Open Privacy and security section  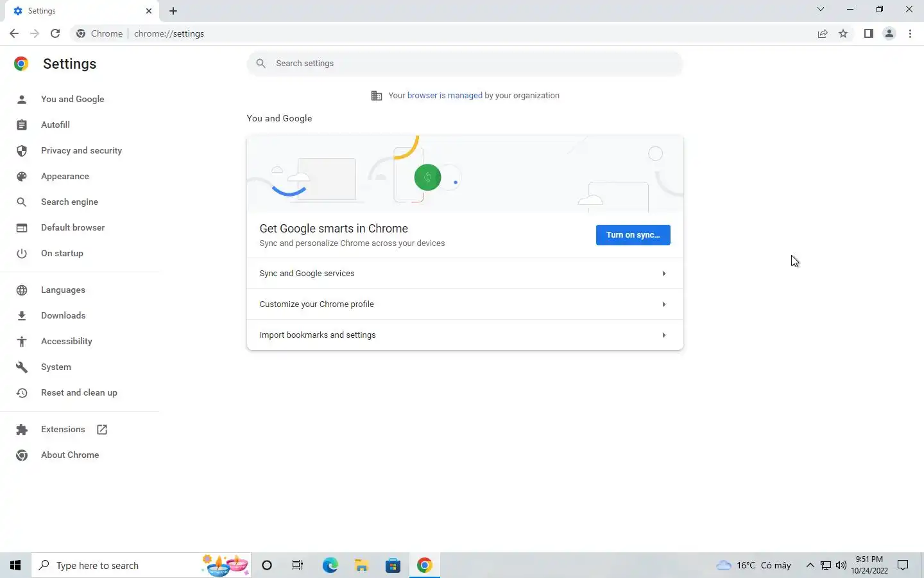[x=81, y=150]
